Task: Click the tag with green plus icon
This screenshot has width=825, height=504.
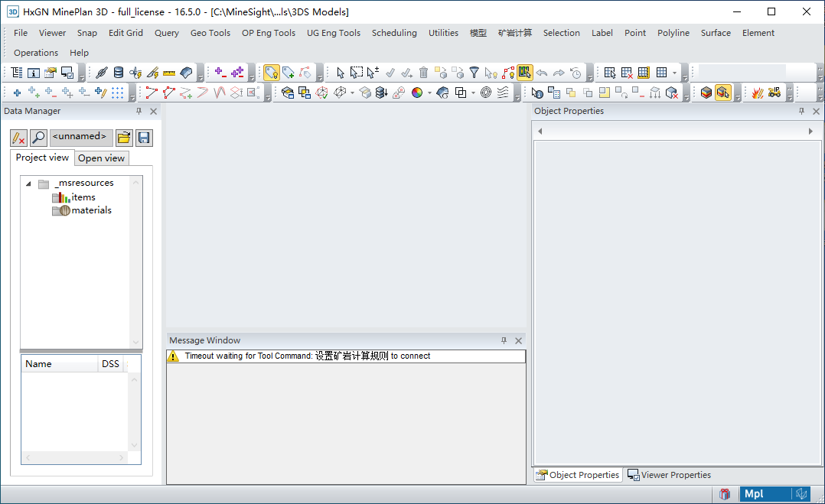Action: (288, 73)
